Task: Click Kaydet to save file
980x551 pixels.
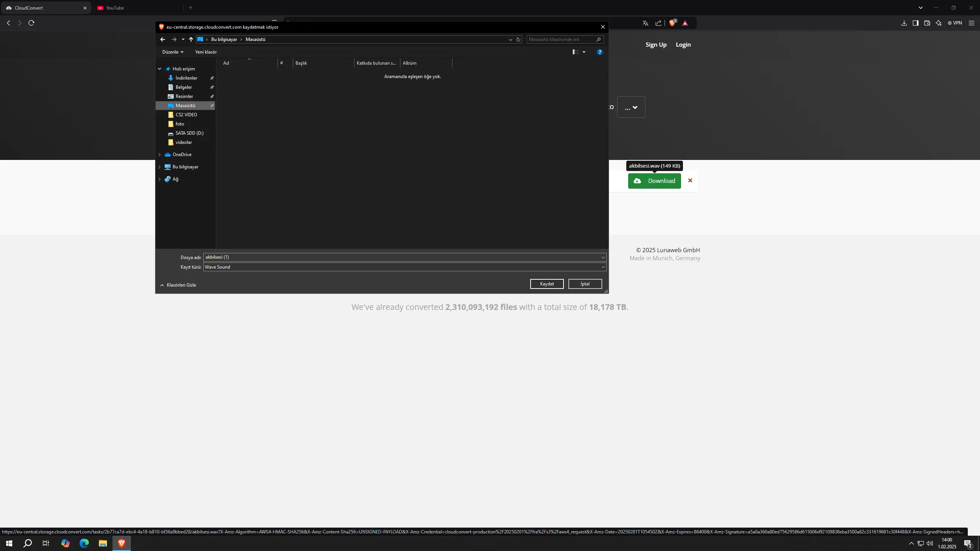Action: 547,284
